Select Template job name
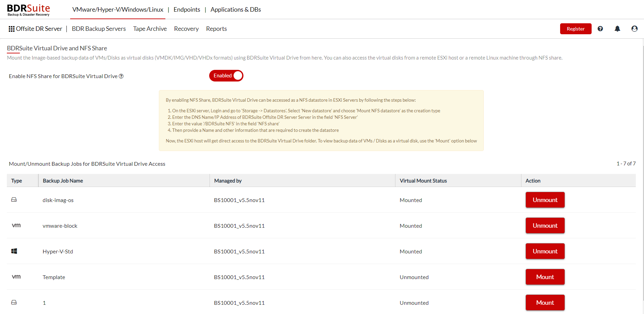644x314 pixels. coord(54,277)
